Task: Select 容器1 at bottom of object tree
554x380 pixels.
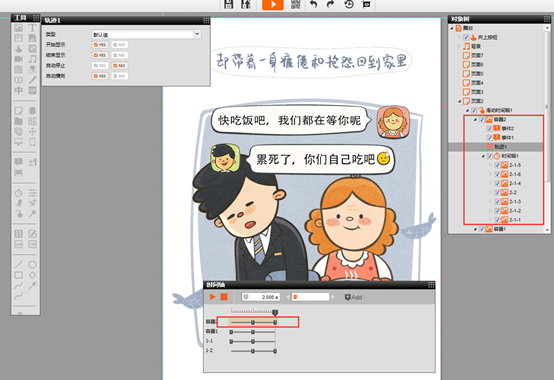Action: [500, 229]
